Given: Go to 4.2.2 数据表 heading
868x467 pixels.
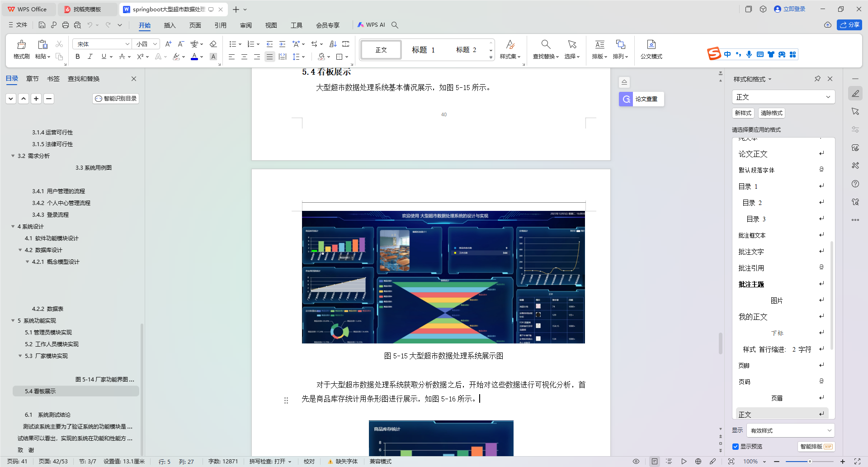Looking at the screenshot, I should click(47, 309).
